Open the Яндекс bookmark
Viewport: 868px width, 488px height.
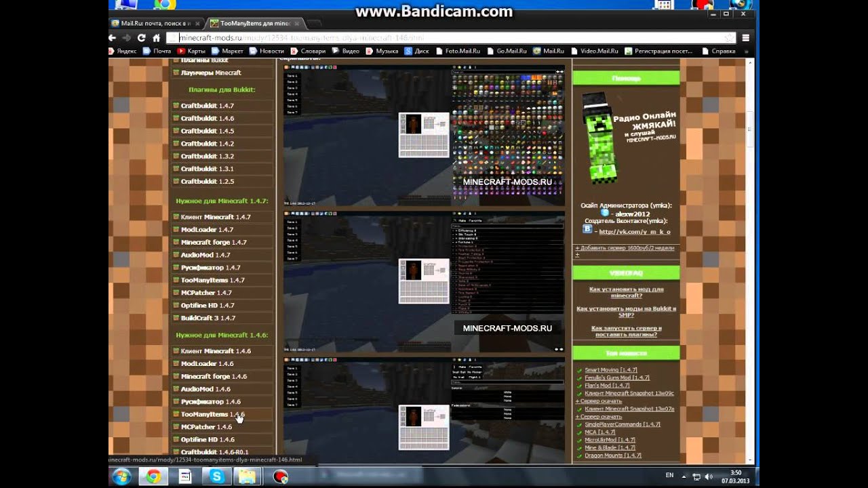[121, 51]
